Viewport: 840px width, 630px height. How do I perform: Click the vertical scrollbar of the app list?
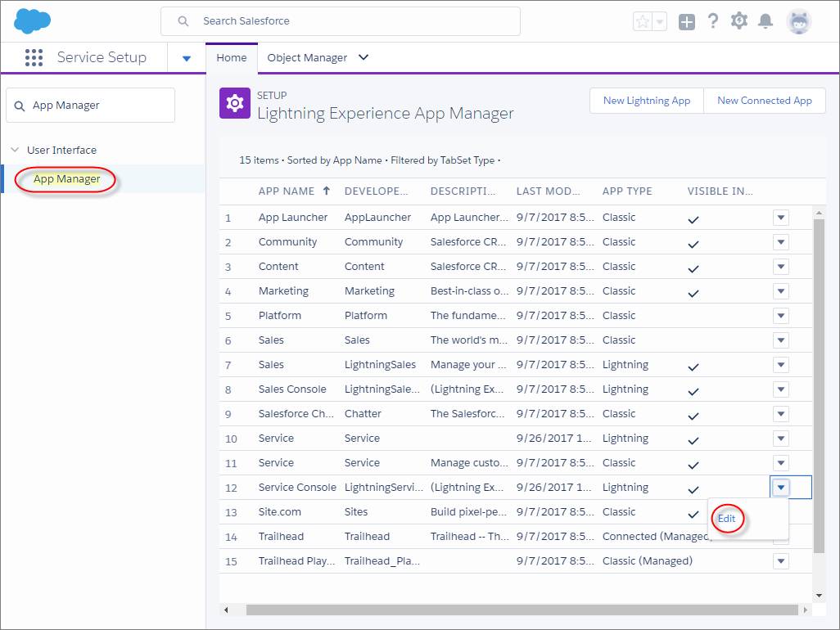coord(819,385)
